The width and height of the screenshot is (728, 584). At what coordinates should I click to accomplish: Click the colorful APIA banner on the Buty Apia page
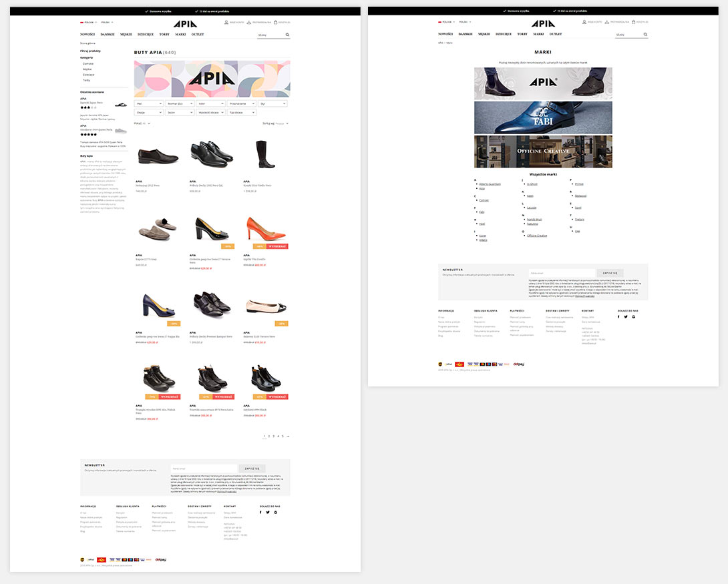pos(212,79)
